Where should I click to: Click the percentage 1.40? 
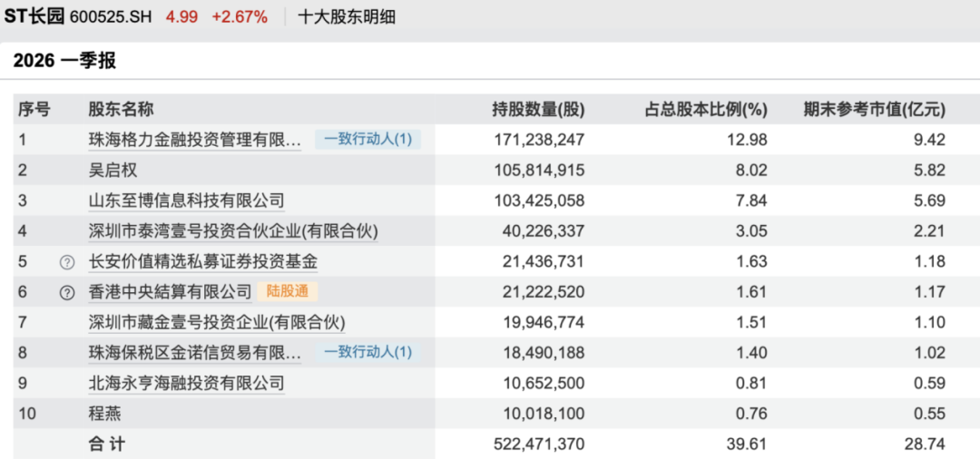(x=752, y=353)
